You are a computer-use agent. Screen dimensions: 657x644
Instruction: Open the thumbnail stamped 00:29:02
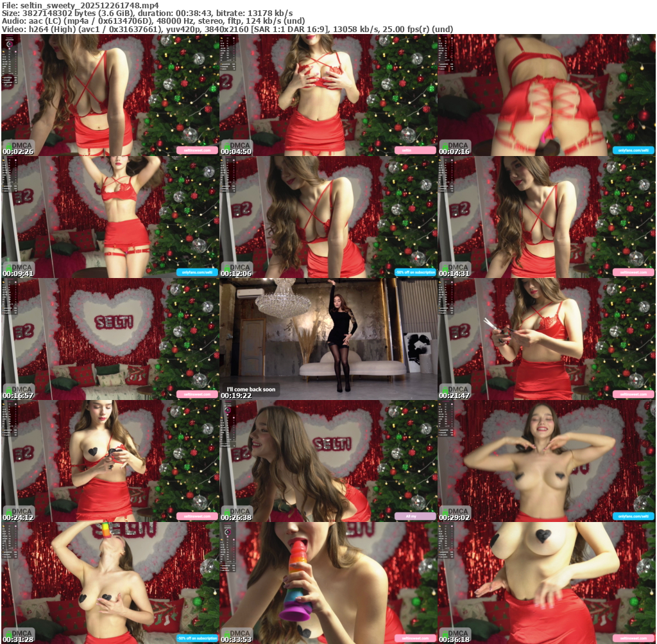point(547,461)
